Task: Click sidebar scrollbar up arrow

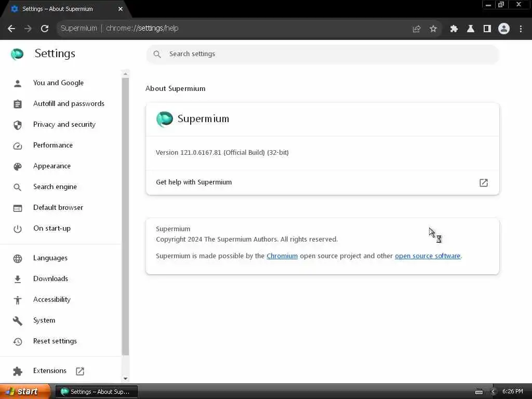Action: tap(125, 74)
